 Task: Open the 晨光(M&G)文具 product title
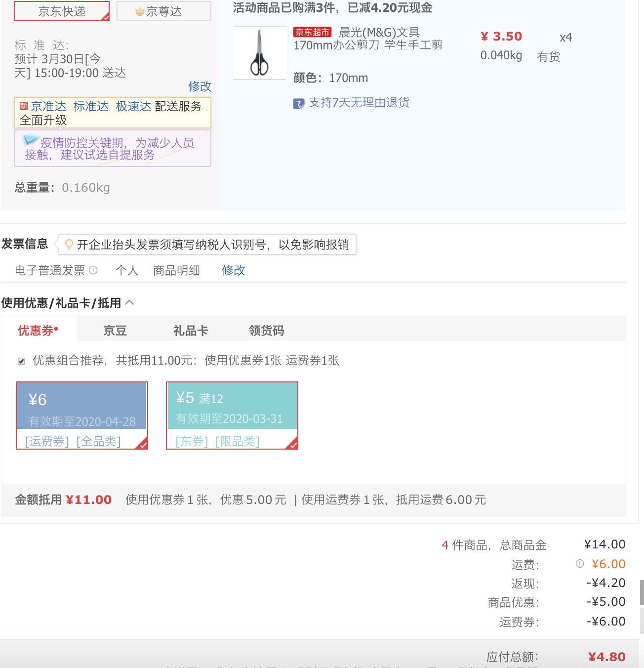pyautogui.click(x=368, y=39)
